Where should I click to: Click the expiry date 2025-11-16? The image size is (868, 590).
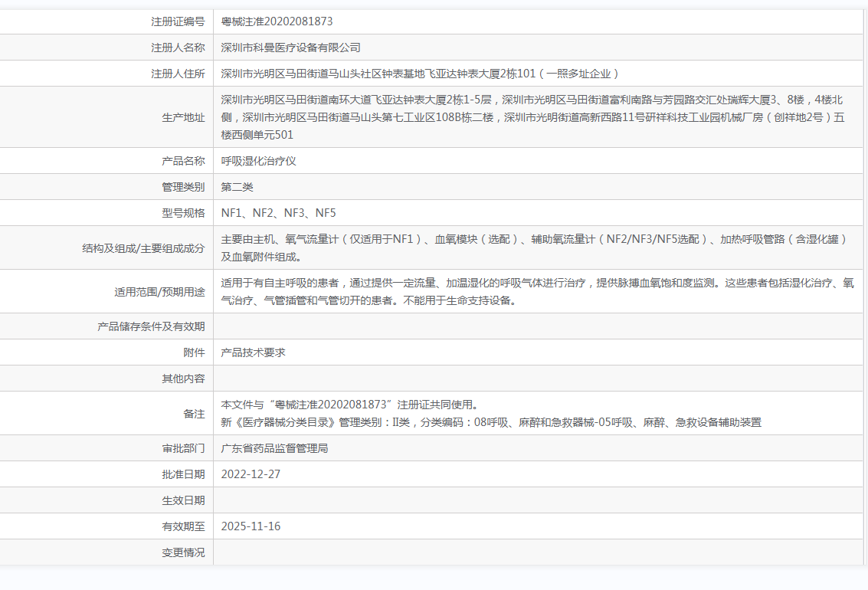pos(251,526)
